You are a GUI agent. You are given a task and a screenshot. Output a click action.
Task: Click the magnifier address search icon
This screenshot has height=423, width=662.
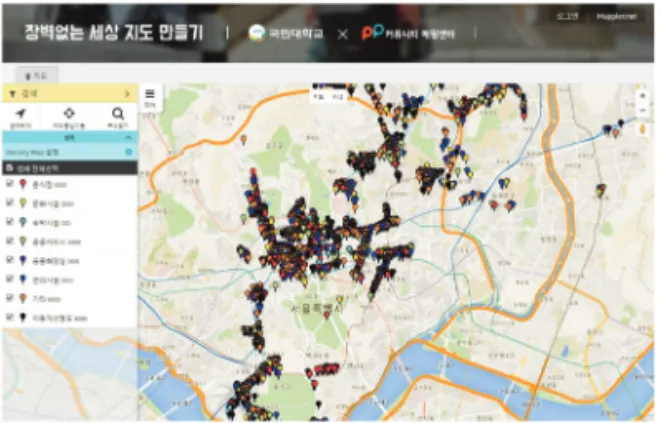[118, 113]
